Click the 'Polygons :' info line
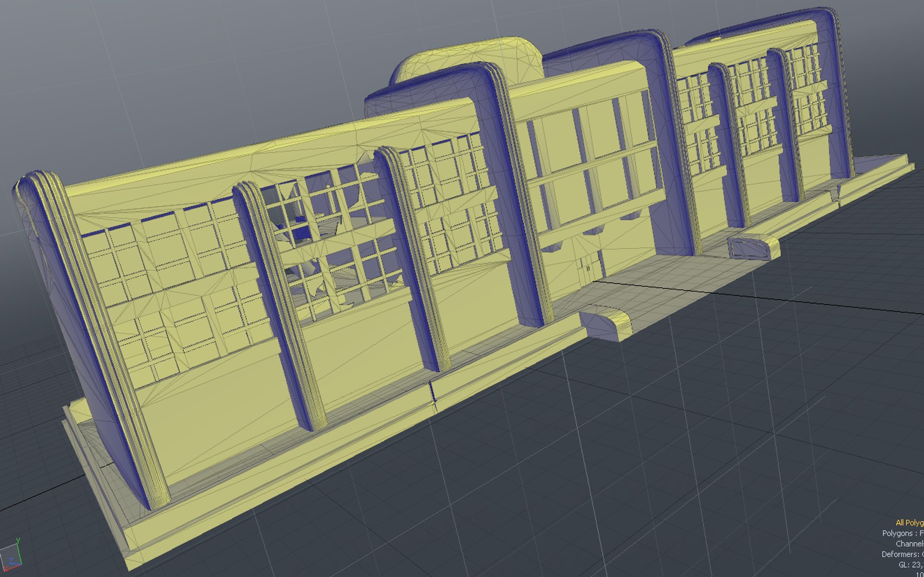The width and height of the screenshot is (924, 577). (x=903, y=533)
